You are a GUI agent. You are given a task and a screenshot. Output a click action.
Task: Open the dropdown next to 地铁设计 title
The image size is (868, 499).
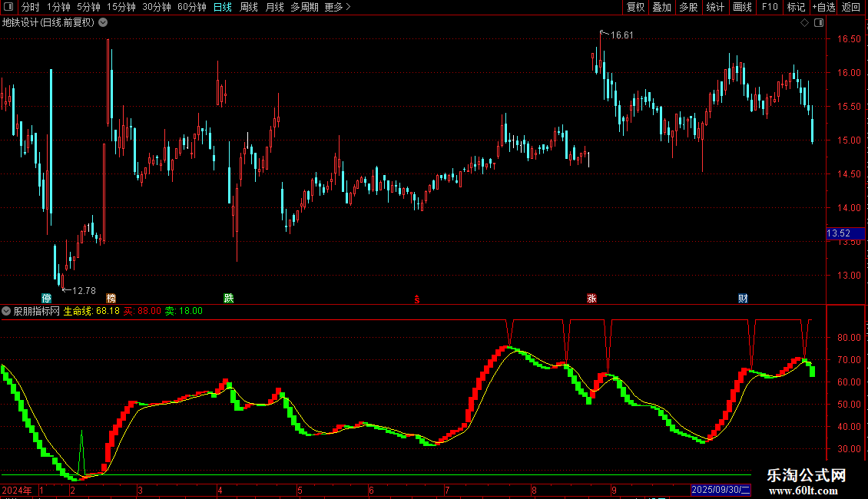[103, 23]
